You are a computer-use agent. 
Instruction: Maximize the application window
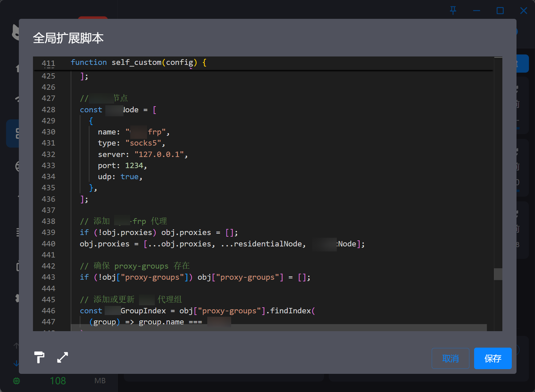tap(500, 10)
